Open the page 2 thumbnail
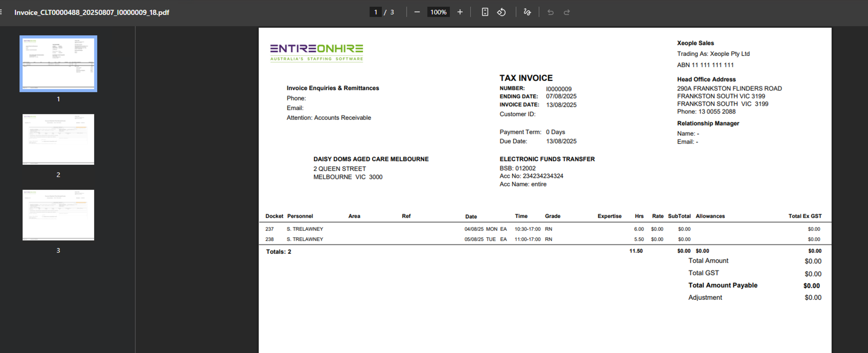 point(58,139)
